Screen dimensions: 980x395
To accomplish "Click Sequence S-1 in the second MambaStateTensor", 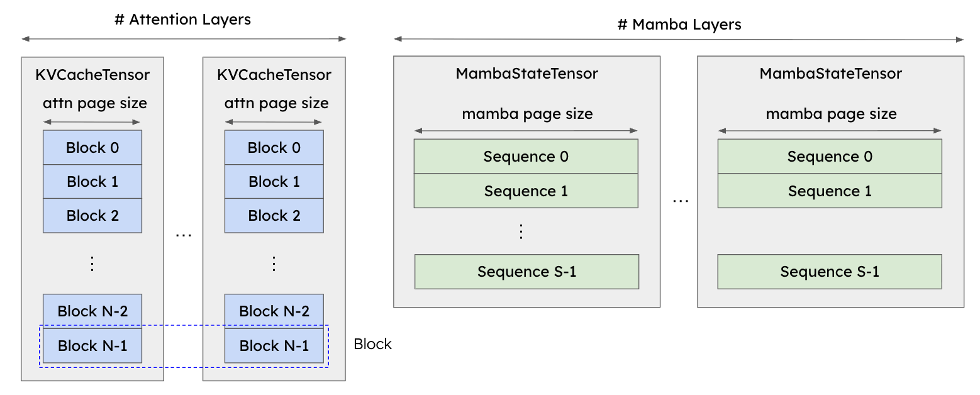I will tap(830, 272).
